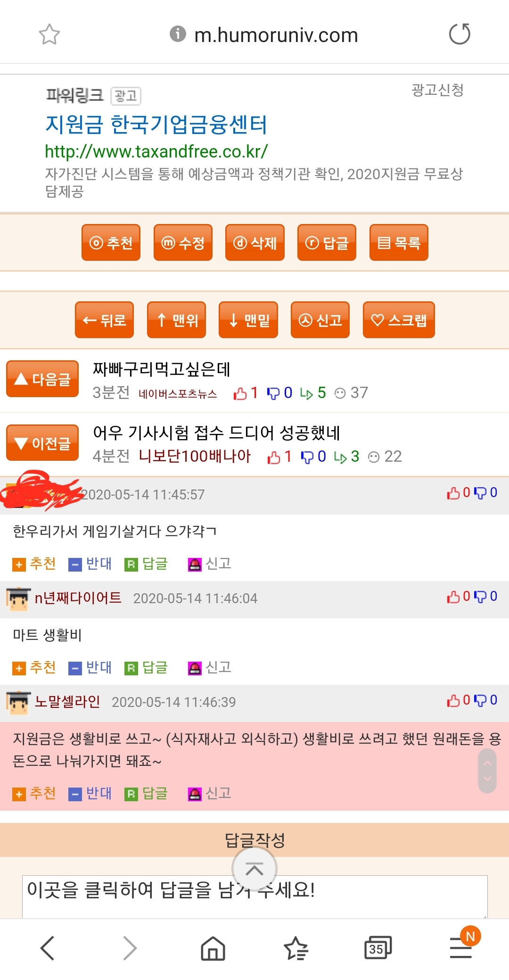Open the tabs counter showing 35

click(378, 948)
